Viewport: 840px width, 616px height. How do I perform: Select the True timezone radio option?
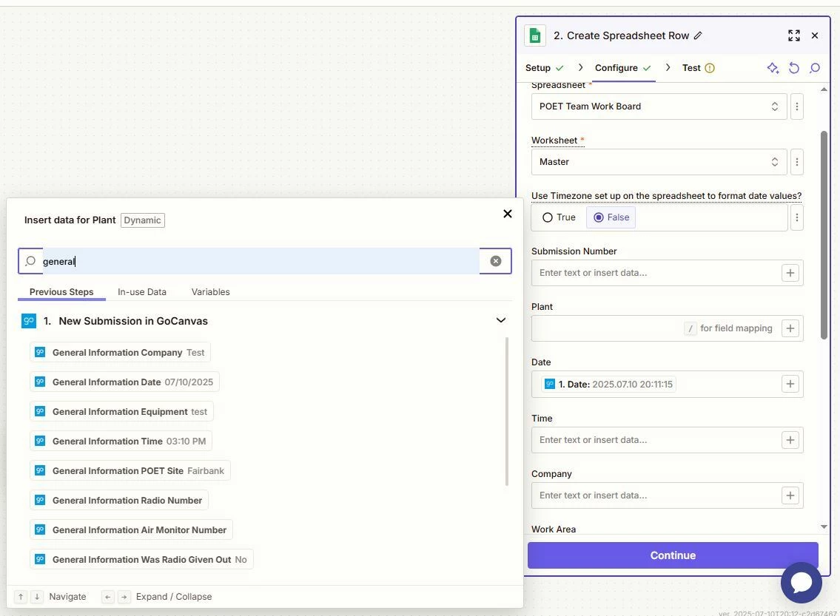560,217
